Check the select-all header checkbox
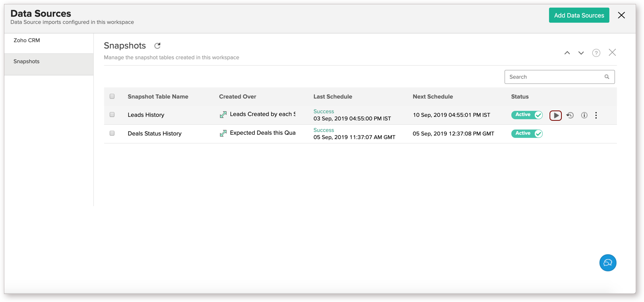 tap(112, 97)
